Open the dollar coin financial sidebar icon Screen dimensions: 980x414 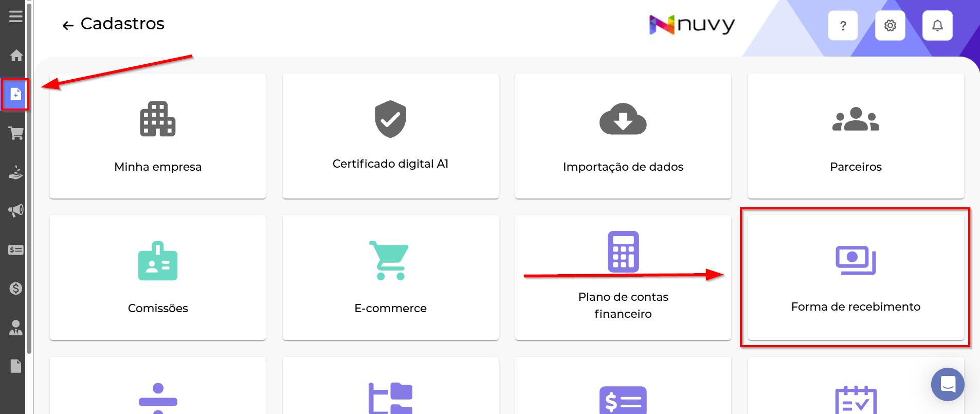pos(16,289)
